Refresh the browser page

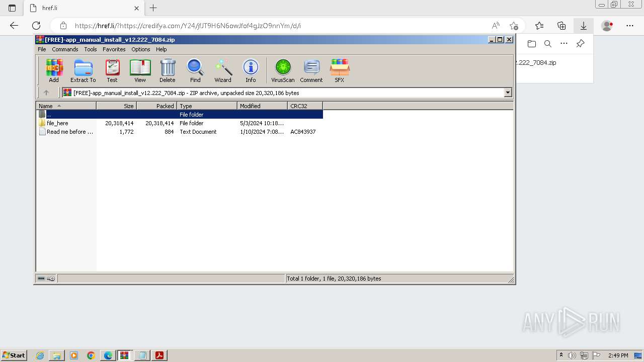tap(36, 26)
